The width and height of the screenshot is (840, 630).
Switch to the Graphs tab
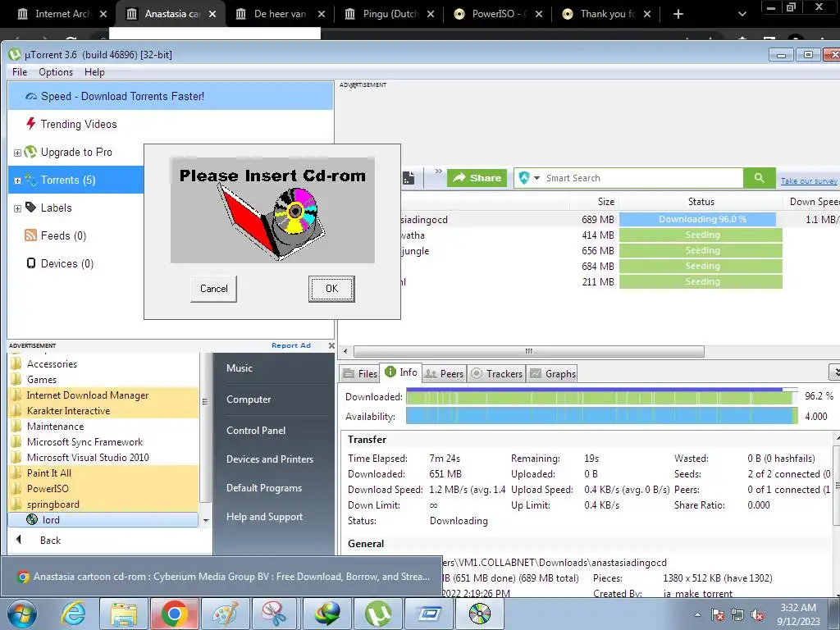click(x=553, y=373)
